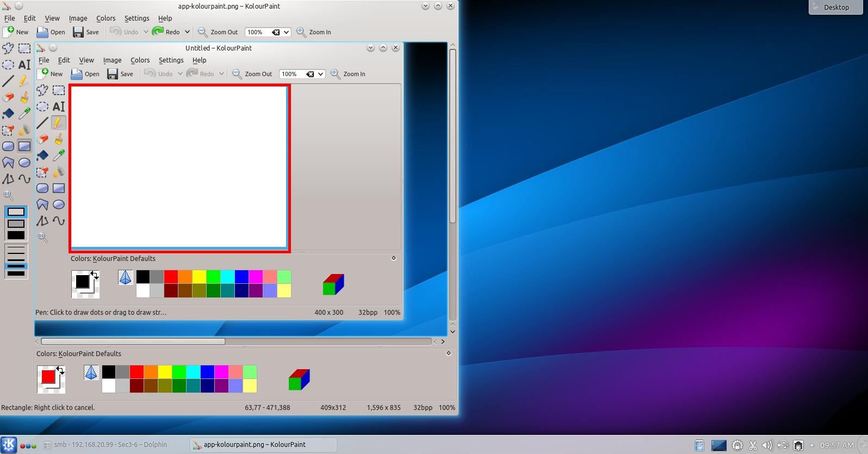This screenshot has height=454, width=868.
Task: Choose the solid black fill style option
Action: point(16,235)
